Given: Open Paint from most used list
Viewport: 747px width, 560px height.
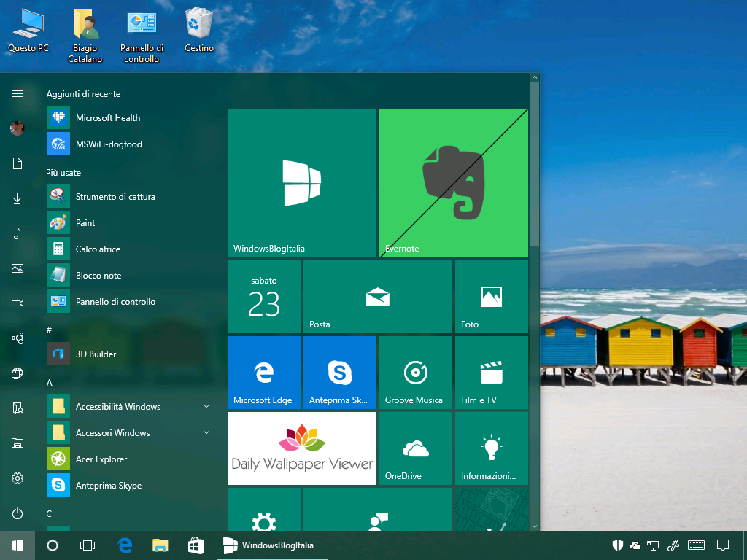Looking at the screenshot, I should click(128, 223).
